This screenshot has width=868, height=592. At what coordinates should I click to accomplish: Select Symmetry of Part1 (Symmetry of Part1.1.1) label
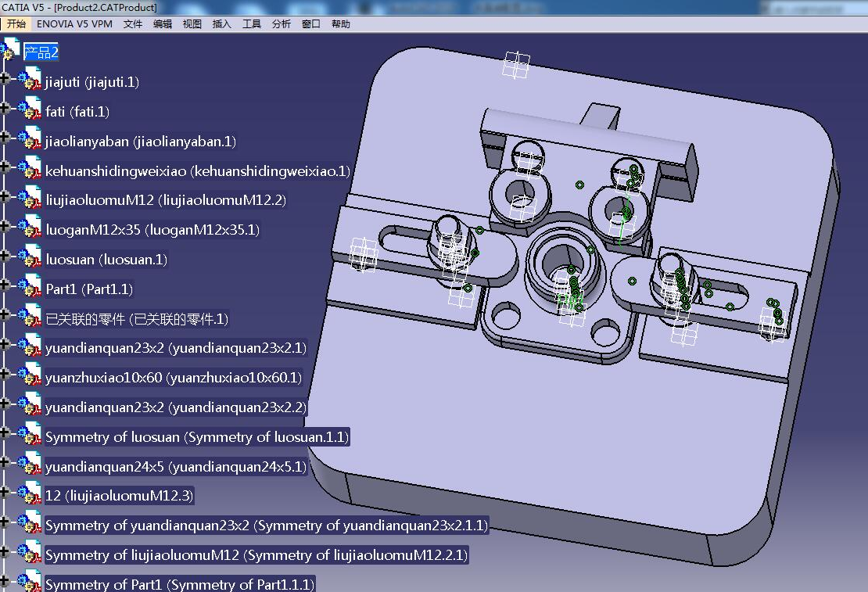point(180,583)
